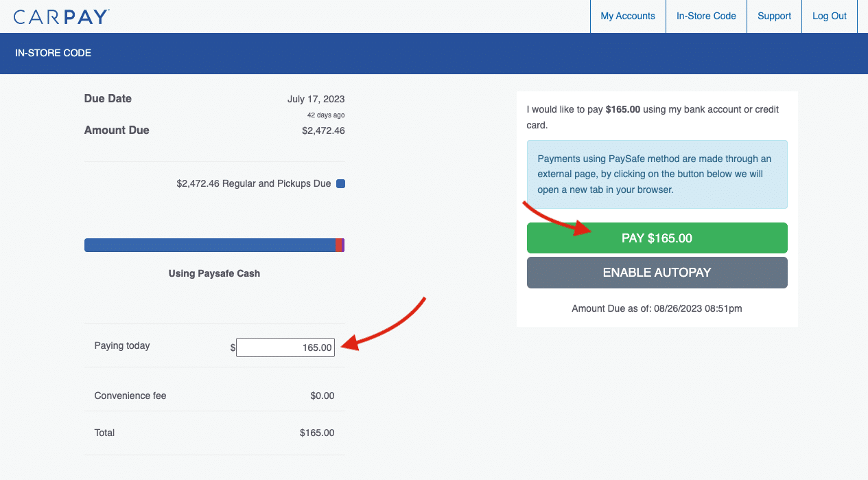Click the PaySafe external page notice box
Viewport: 868px width, 480px height.
click(657, 174)
